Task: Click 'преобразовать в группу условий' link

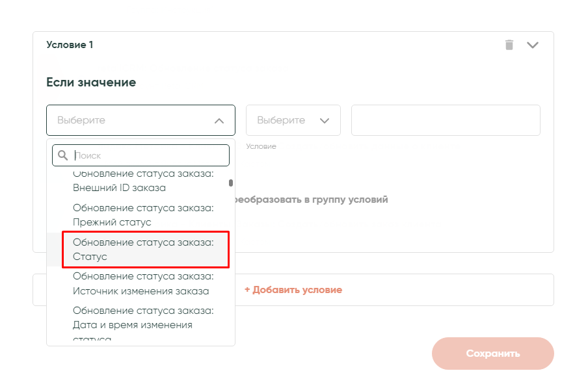Action: coord(311,199)
